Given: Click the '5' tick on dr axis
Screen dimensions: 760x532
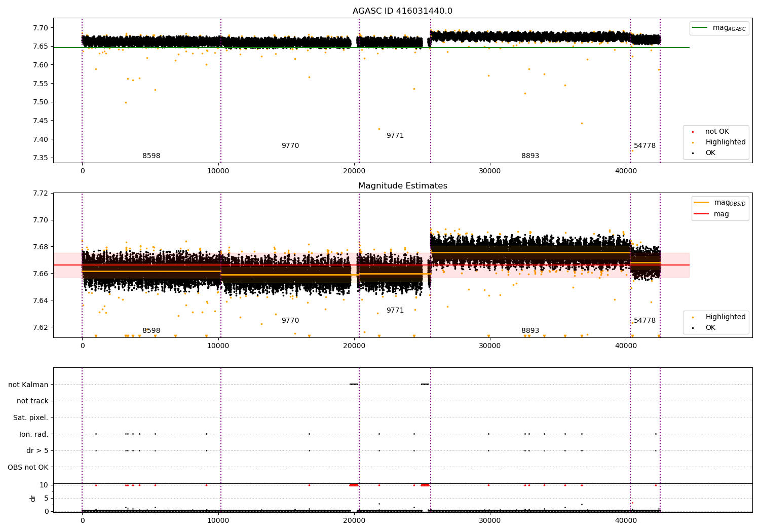Looking at the screenshot, I should click(x=46, y=498).
